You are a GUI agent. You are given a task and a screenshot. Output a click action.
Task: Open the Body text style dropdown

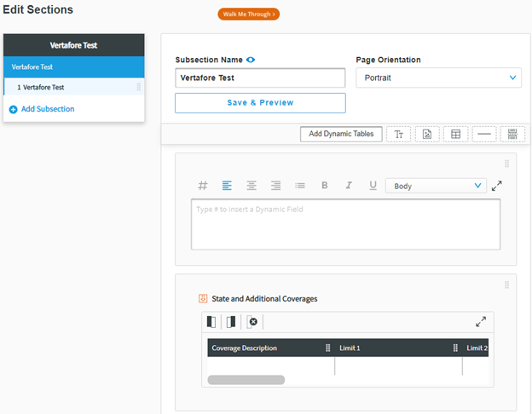436,186
